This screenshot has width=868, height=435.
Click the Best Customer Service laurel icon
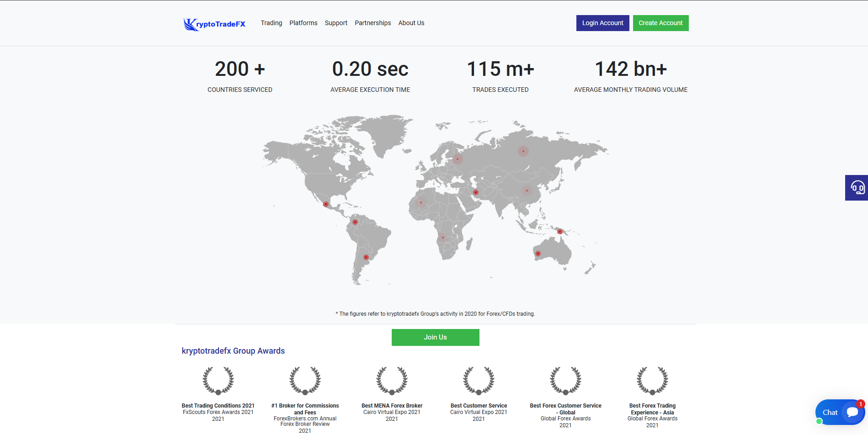479,381
